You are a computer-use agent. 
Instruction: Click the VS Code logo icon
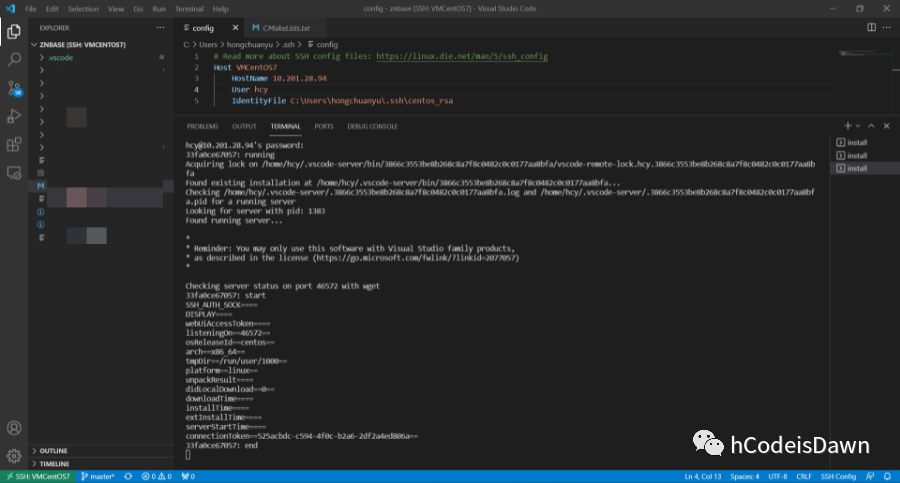[10, 9]
